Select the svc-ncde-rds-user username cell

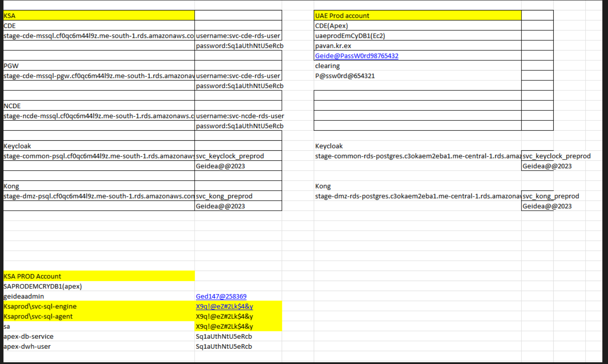[240, 116]
